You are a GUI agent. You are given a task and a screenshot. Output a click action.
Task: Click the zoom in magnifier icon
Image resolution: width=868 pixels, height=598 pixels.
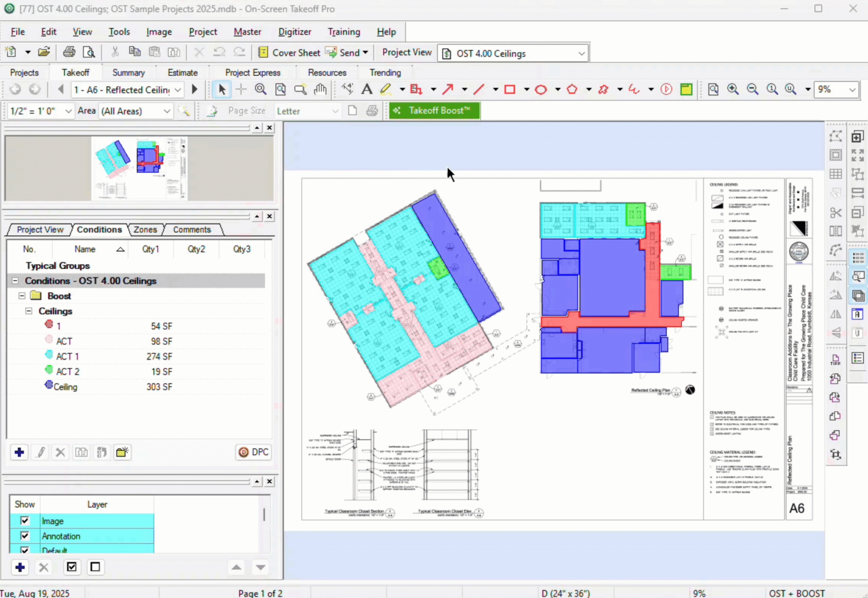(733, 89)
